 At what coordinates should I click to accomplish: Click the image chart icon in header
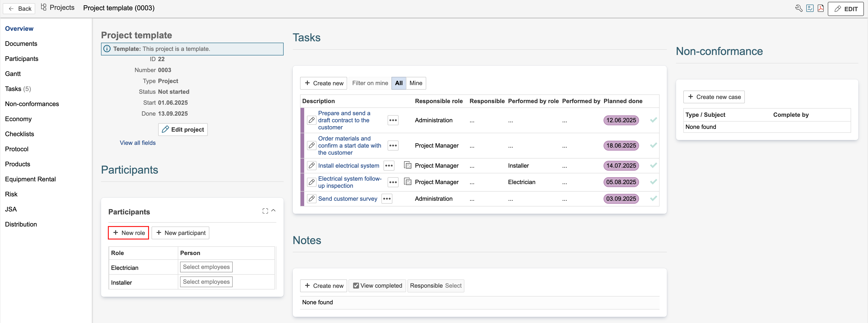810,8
